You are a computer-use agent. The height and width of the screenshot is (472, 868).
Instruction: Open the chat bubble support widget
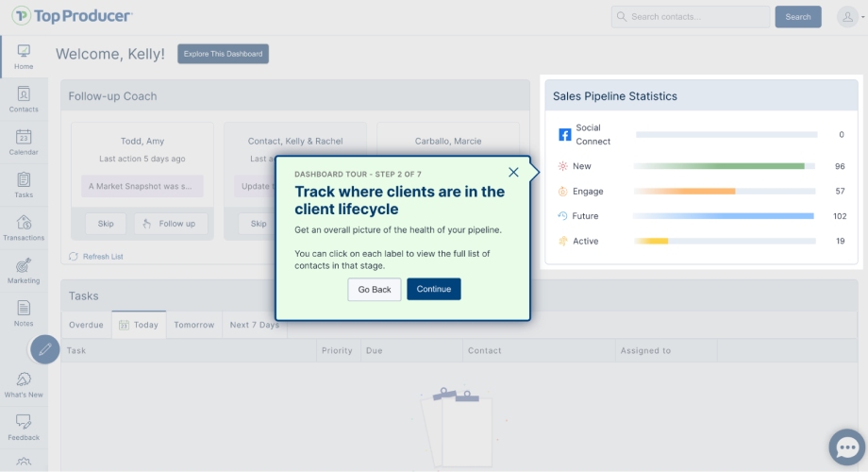click(846, 447)
